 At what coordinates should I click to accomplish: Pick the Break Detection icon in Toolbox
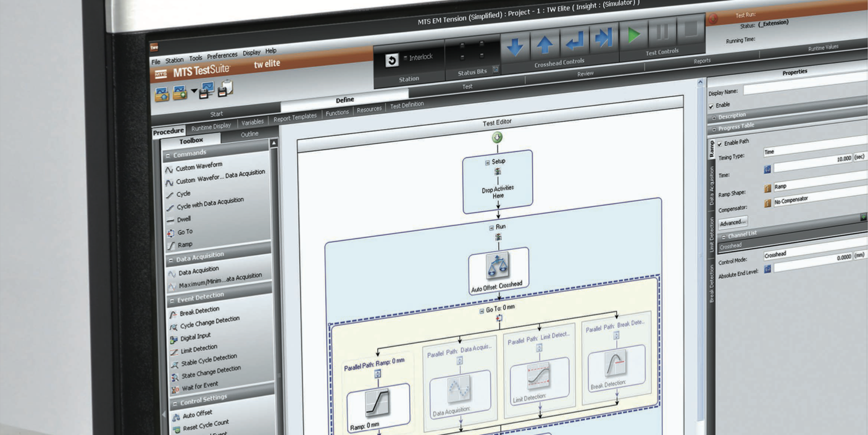click(x=173, y=315)
